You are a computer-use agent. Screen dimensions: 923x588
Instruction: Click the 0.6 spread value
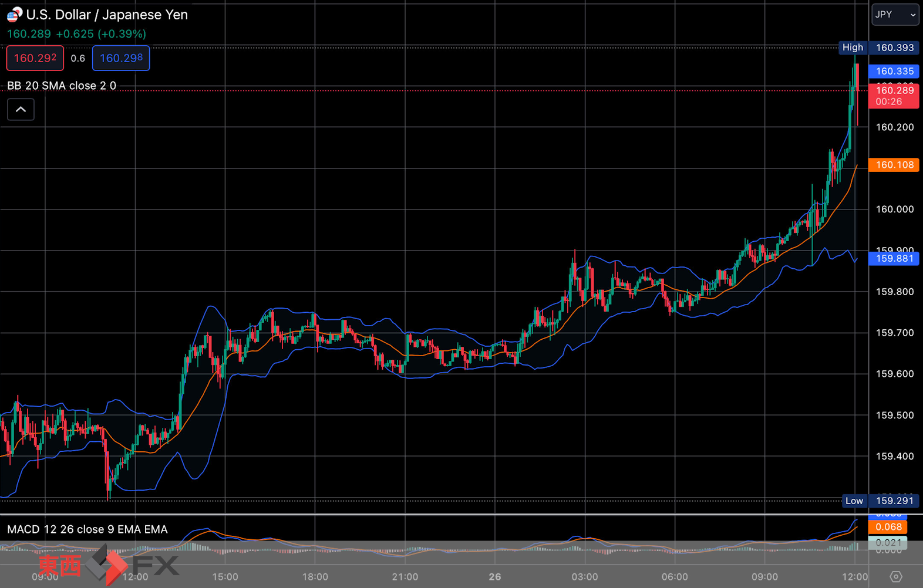click(78, 58)
